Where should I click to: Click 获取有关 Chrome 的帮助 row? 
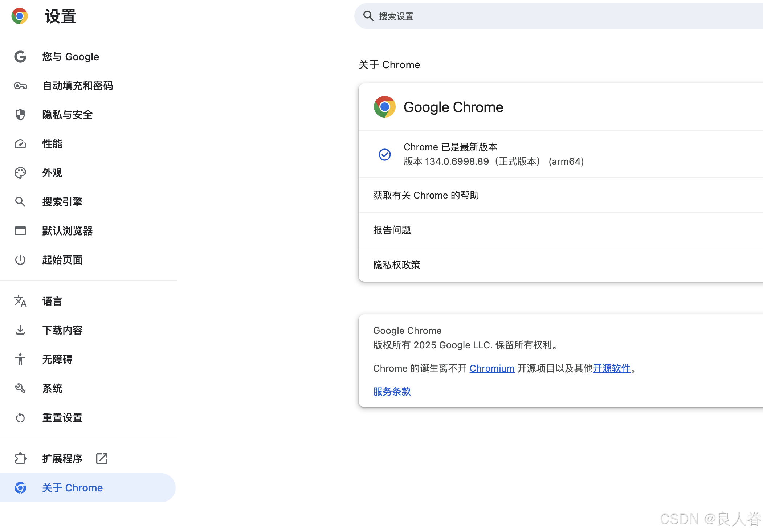pyautogui.click(x=426, y=195)
